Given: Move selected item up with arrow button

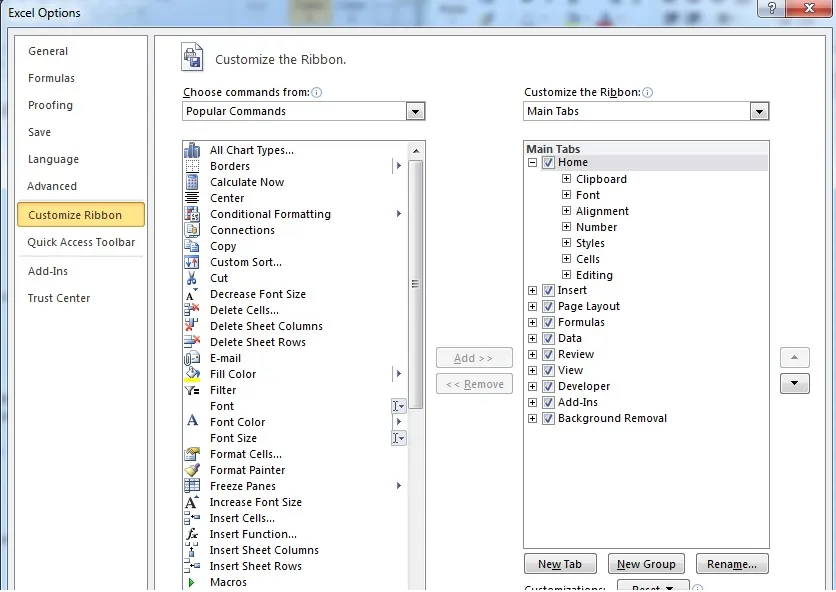Looking at the screenshot, I should pyautogui.click(x=794, y=357).
